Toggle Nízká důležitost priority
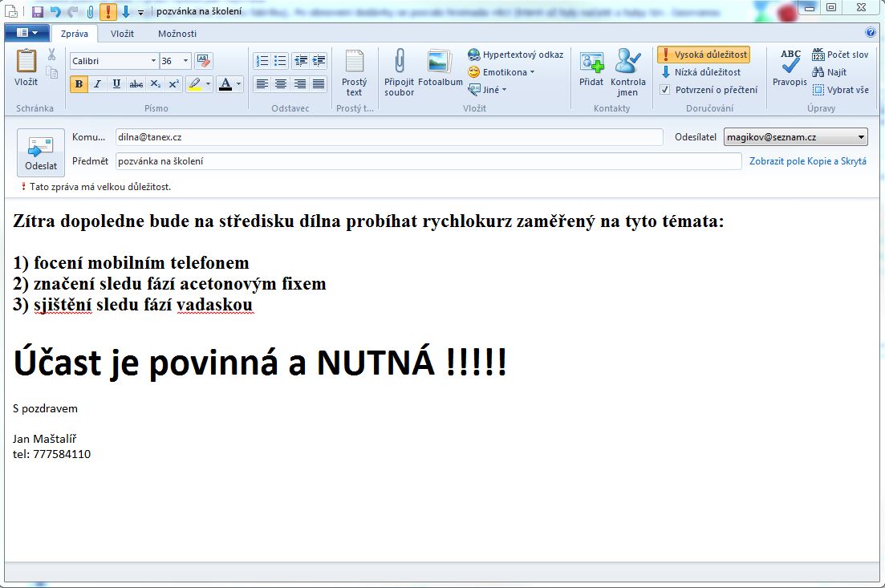885x588 pixels. click(700, 72)
